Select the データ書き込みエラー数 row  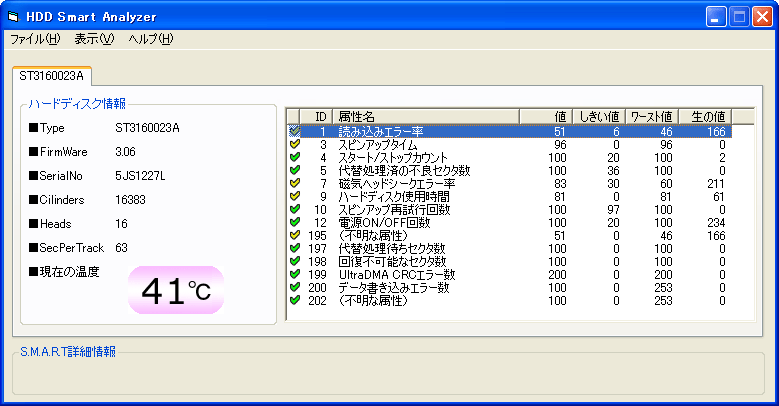point(510,287)
